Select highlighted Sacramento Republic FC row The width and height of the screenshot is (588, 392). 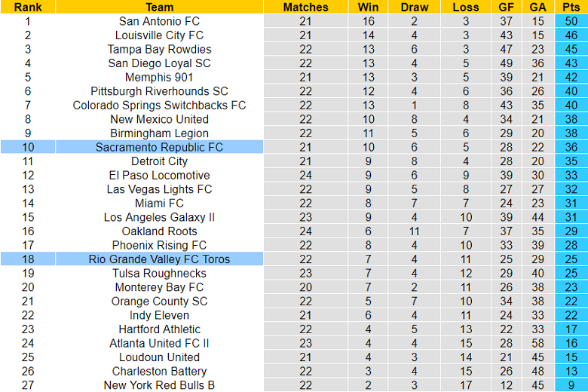pos(159,147)
